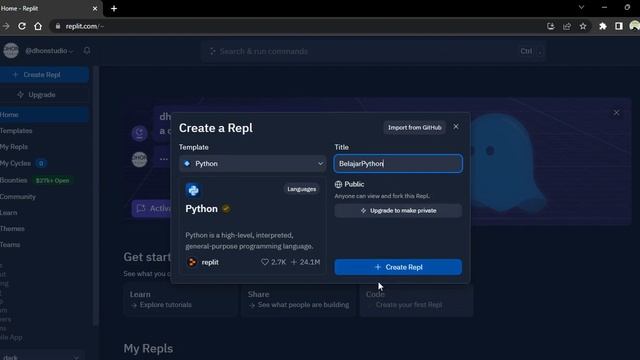
Task: Click the site lock icon in address bar
Action: coord(58,26)
